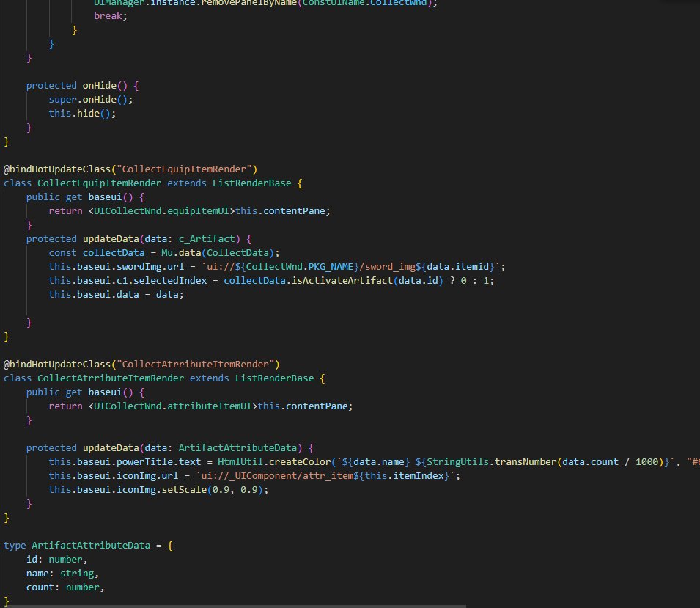Click 'data.id' argument in isActivateArtifact
The height and width of the screenshot is (608, 700).
(419, 280)
